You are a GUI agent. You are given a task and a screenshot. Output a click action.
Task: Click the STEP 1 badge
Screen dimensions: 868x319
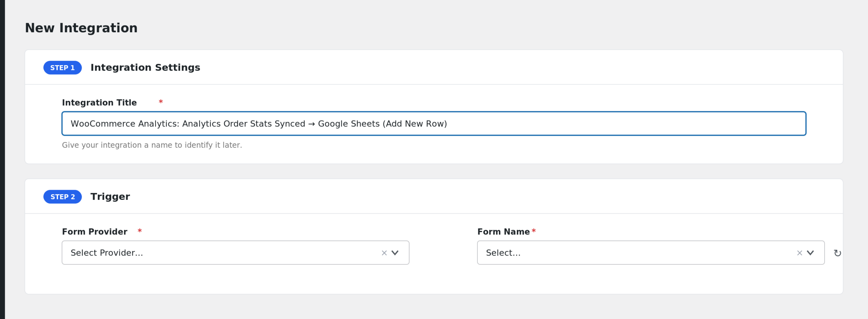62,68
